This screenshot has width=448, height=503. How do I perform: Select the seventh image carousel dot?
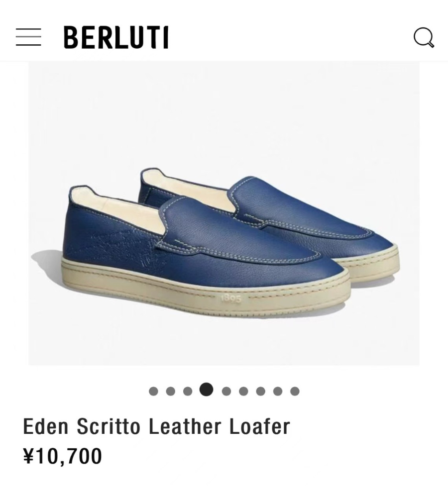260,391
